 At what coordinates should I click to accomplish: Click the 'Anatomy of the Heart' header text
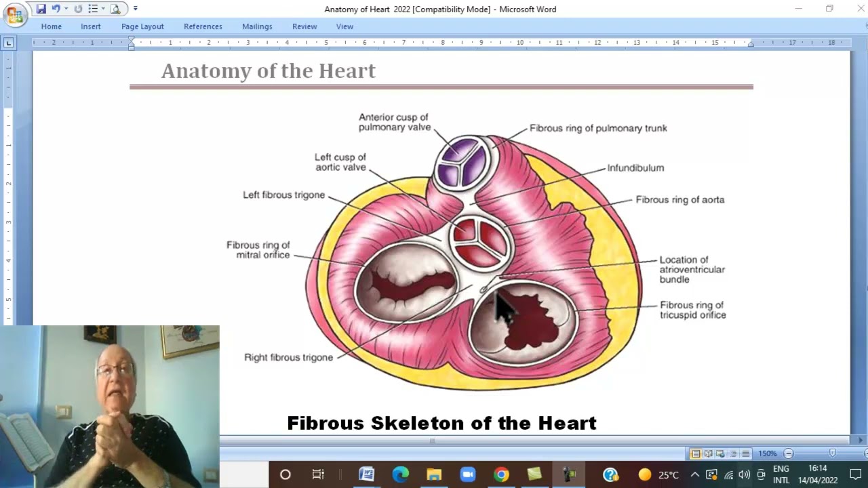269,70
